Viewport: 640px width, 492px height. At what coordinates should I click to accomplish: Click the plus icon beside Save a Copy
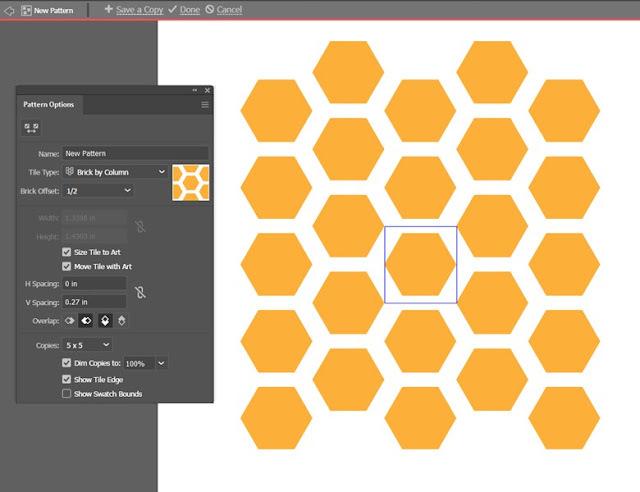[108, 9]
